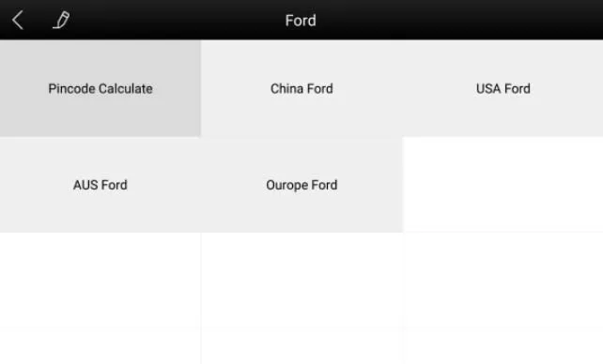Click the empty cell beside Ourope Ford
This screenshot has width=603, height=364.
(x=502, y=185)
